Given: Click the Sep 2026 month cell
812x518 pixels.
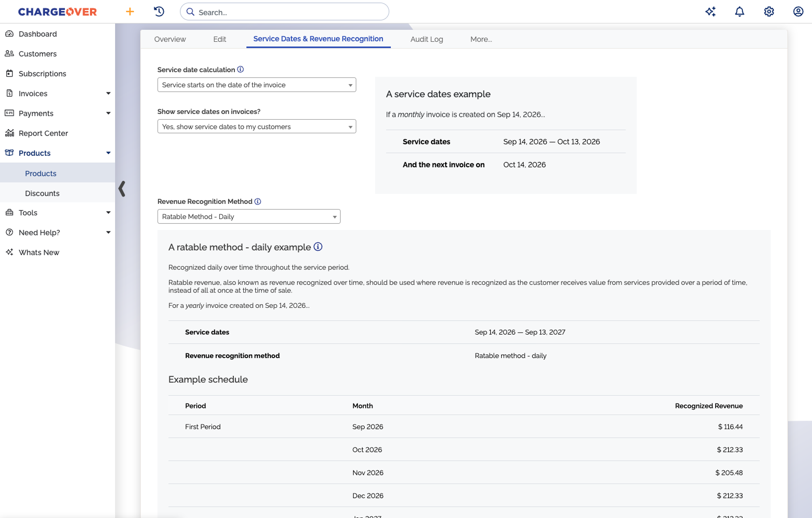Looking at the screenshot, I should [x=368, y=427].
